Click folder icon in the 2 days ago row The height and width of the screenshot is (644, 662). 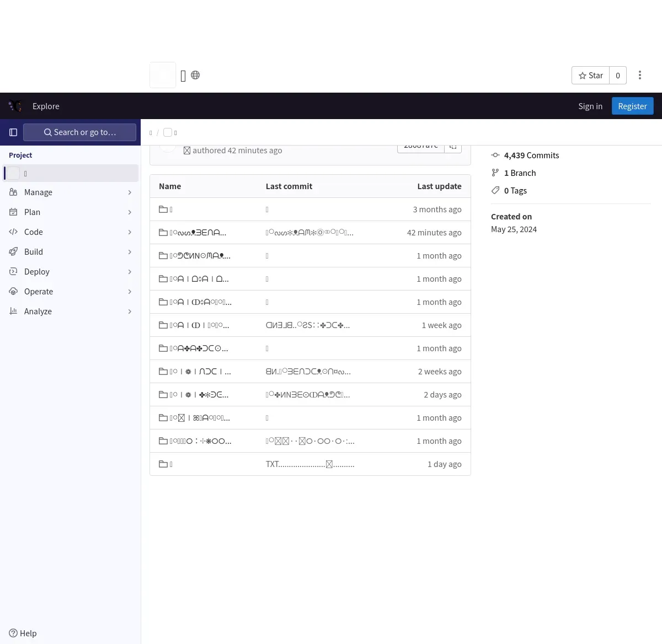click(163, 395)
